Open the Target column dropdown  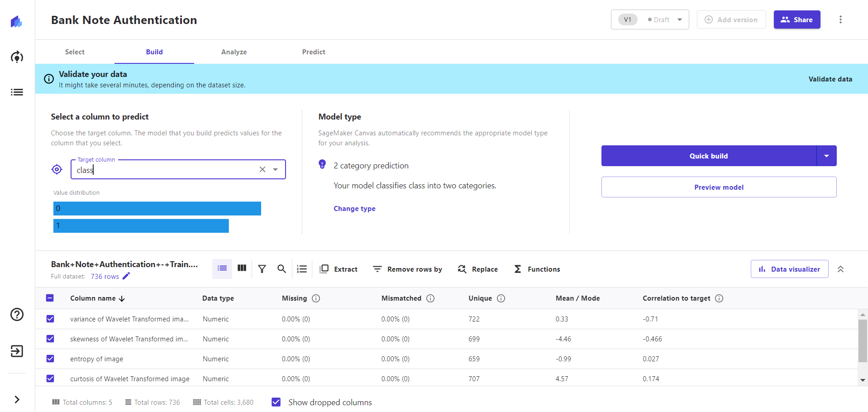pos(275,169)
